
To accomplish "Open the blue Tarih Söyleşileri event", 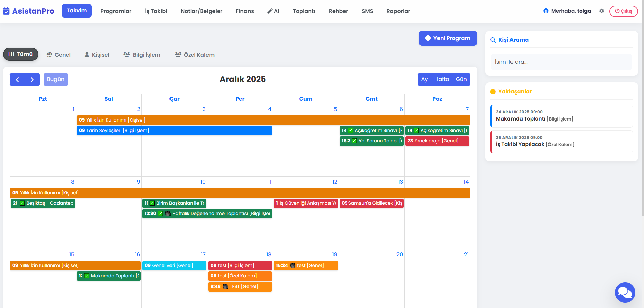I will pos(174,131).
